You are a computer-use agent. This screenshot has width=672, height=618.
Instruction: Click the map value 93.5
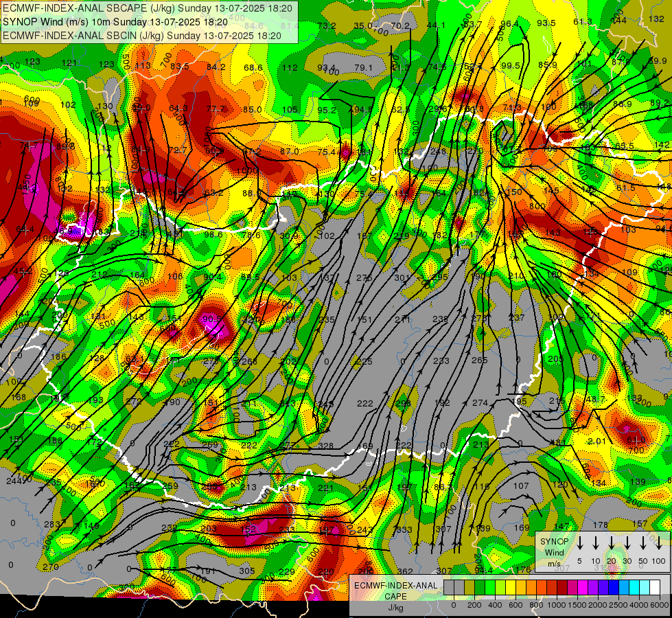pyautogui.click(x=546, y=23)
